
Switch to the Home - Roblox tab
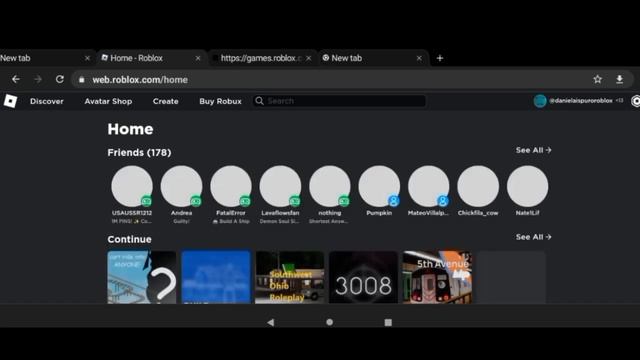(151, 58)
